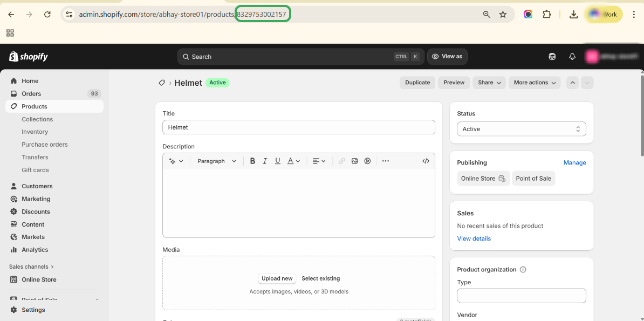Image resolution: width=644 pixels, height=321 pixels.
Task: Click the three-dot more options in editor toolbar
Action: pyautogui.click(x=386, y=161)
